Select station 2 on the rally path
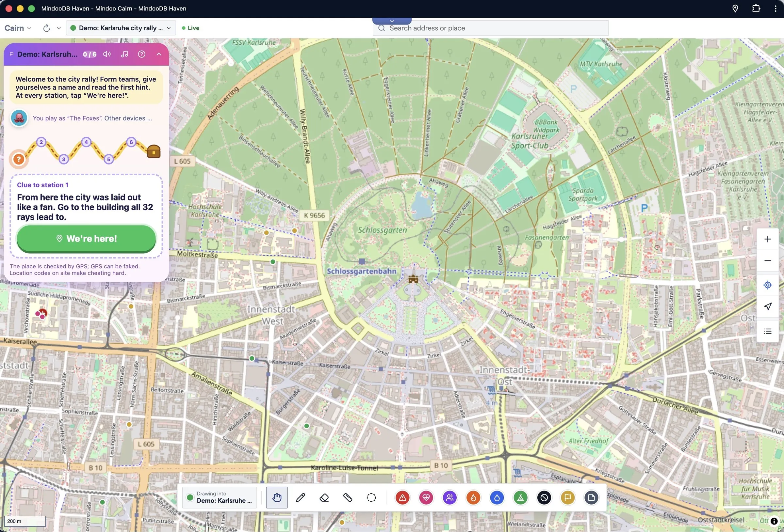This screenshot has width=784, height=532. pyautogui.click(x=41, y=142)
